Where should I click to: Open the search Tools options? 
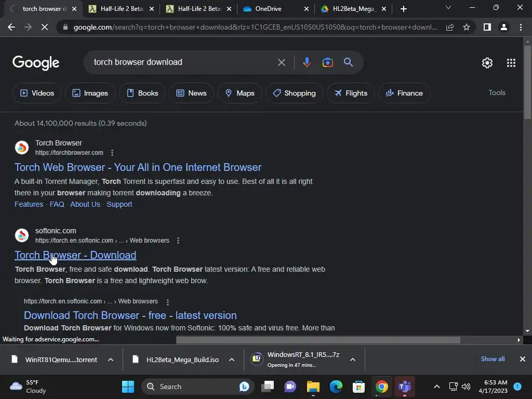tap(497, 92)
